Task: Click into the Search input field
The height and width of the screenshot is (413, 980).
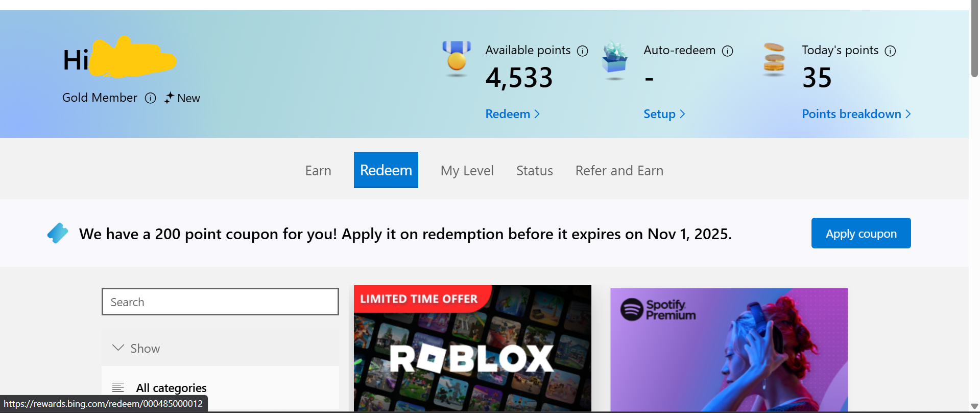Action: click(x=220, y=302)
